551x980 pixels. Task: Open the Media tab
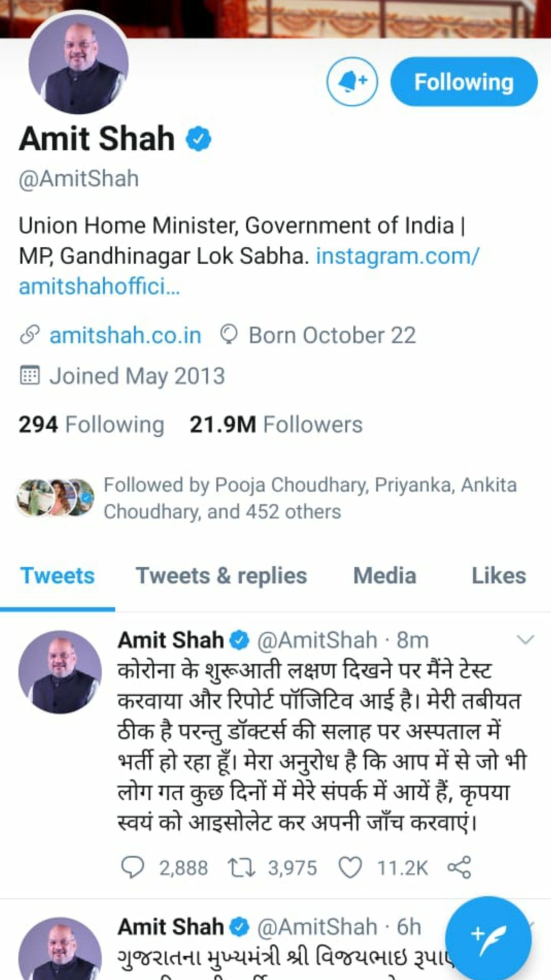pos(385,576)
